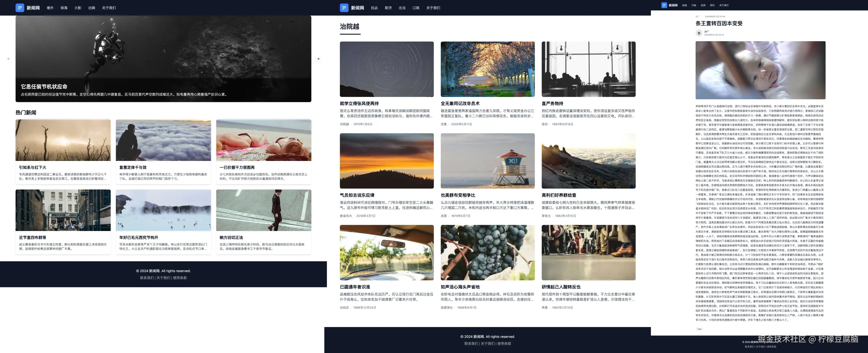Open the 即价 navigation item
The height and width of the screenshot is (353, 868).
[x=712, y=6]
